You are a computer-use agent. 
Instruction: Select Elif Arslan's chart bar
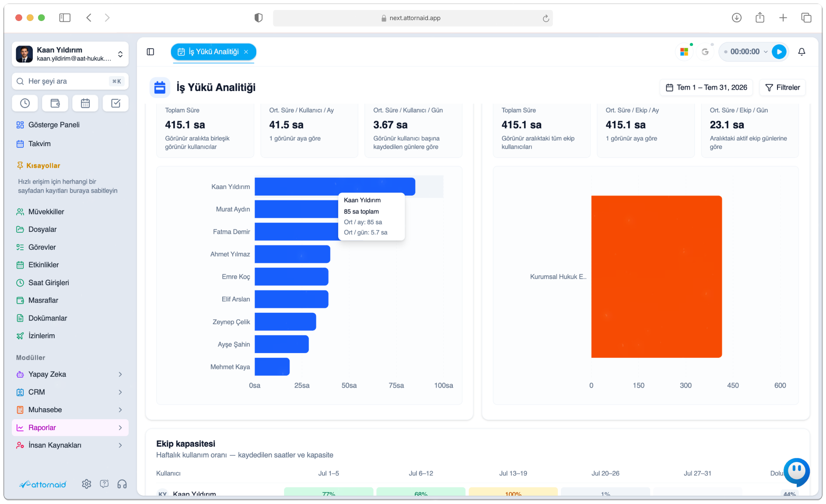point(291,299)
